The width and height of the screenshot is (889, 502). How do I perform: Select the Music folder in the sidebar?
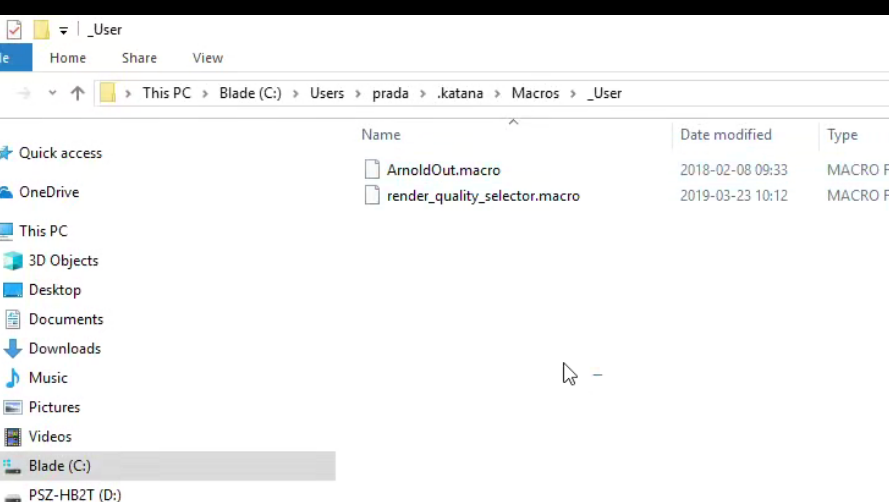pyautogui.click(x=48, y=378)
